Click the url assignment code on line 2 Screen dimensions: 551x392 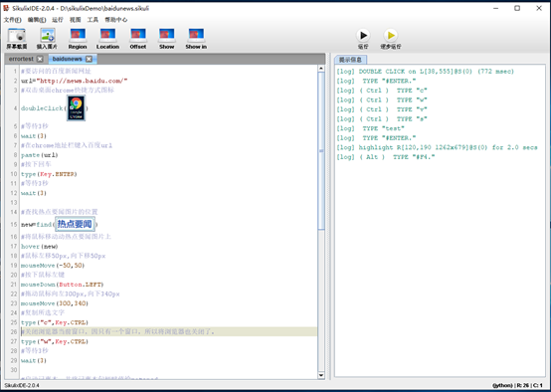(74, 81)
